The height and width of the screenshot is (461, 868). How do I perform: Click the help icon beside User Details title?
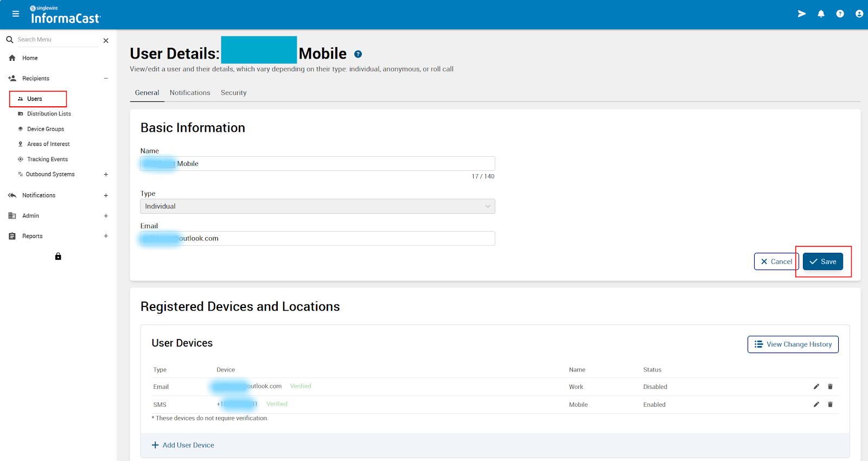pyautogui.click(x=358, y=54)
